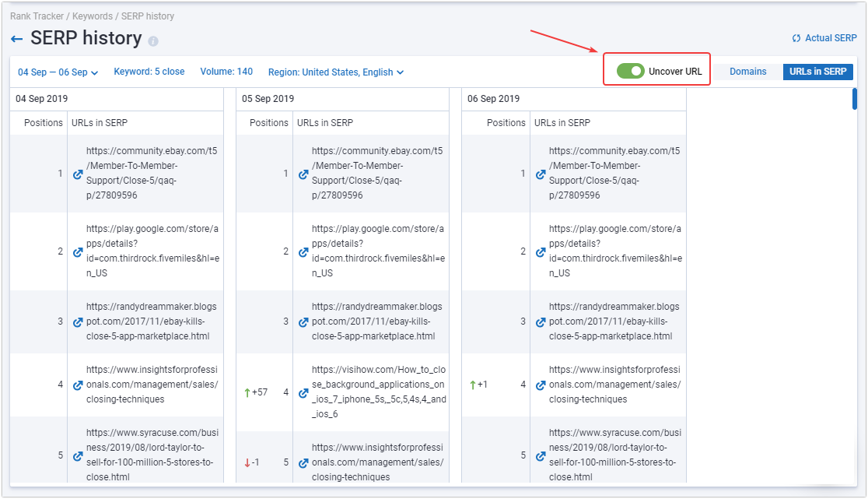Open the info icon next to SERP history
This screenshot has height=499, width=868.
[x=153, y=41]
